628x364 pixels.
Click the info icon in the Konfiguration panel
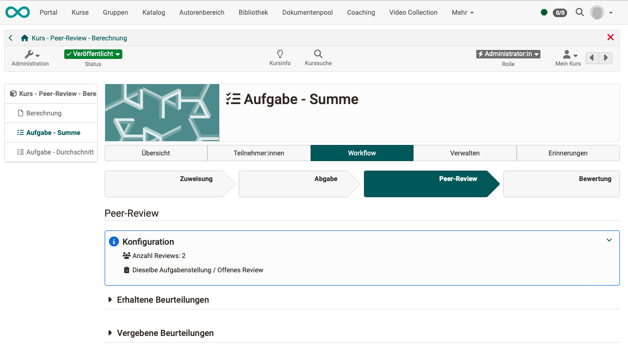point(114,241)
